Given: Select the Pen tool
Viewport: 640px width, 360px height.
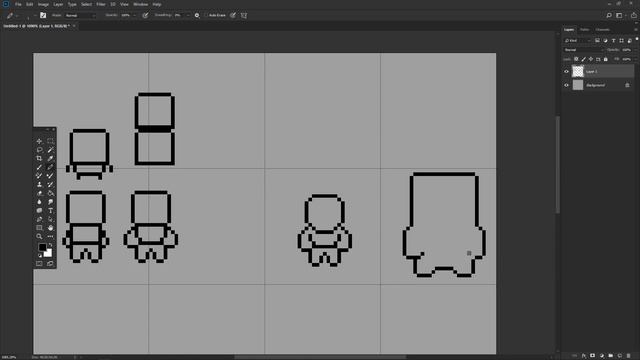Looking at the screenshot, I should coord(39,219).
